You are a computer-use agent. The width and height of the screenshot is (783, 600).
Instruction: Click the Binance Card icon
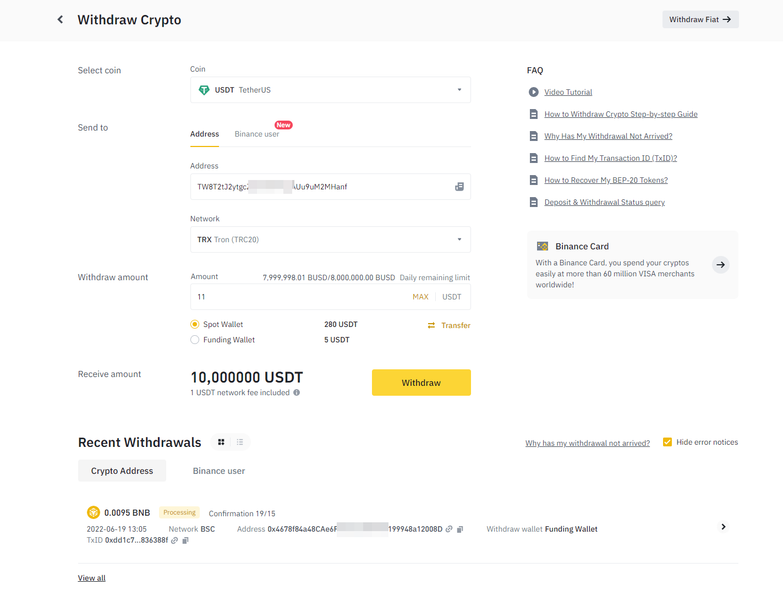[x=542, y=246]
